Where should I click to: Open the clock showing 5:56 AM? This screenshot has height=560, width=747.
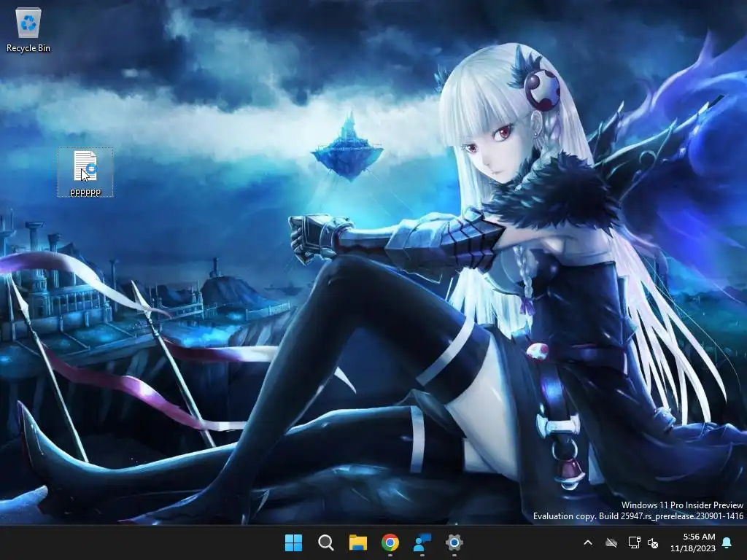(699, 537)
